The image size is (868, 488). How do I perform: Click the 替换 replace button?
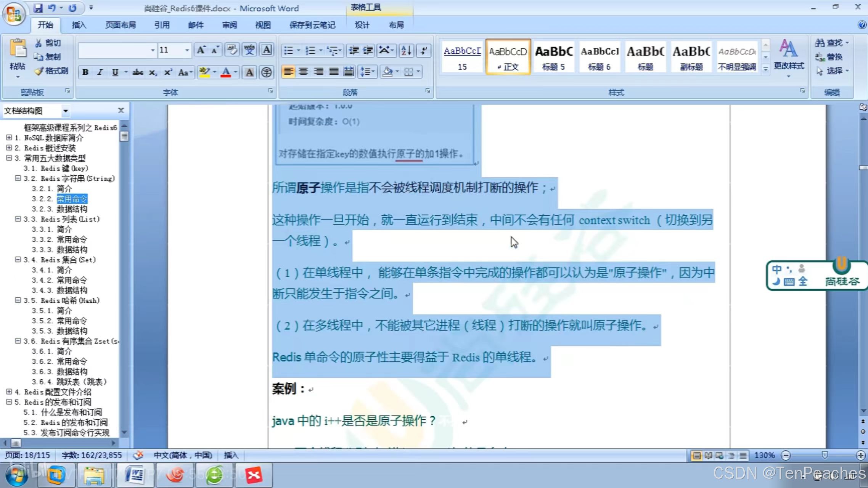coord(829,57)
